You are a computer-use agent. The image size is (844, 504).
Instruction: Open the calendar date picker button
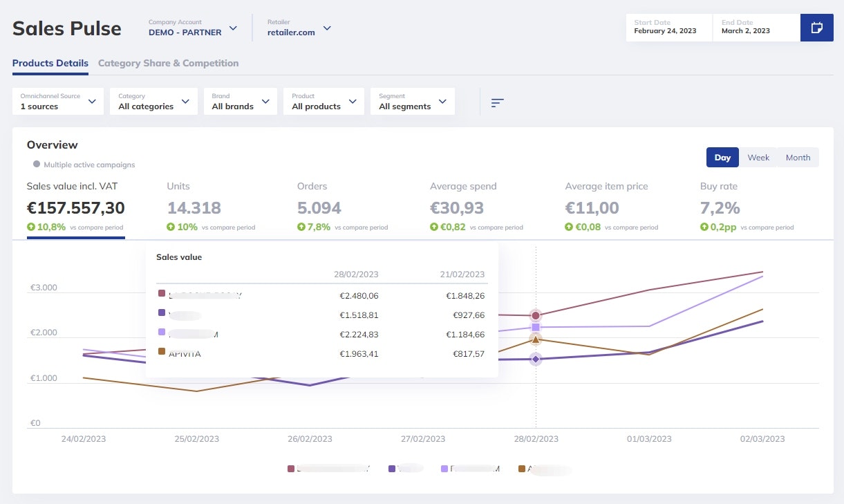click(816, 28)
